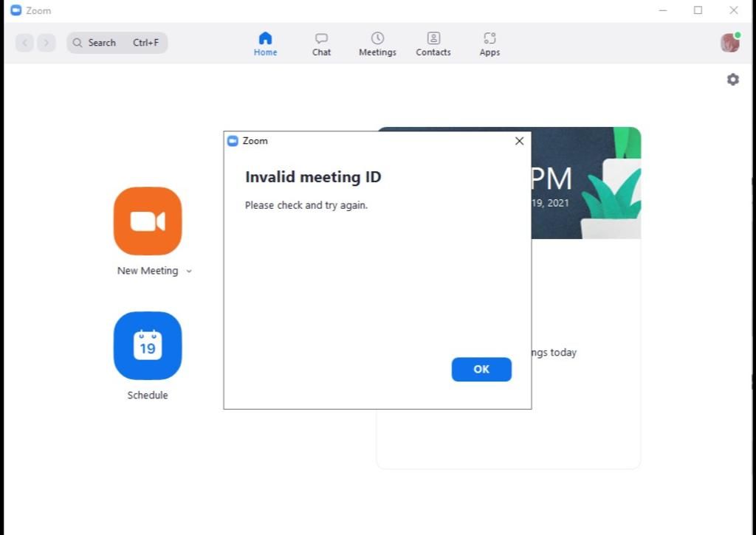This screenshot has height=535, width=756.
Task: Click the "Invalid meeting ID" heading
Action: [x=313, y=177]
